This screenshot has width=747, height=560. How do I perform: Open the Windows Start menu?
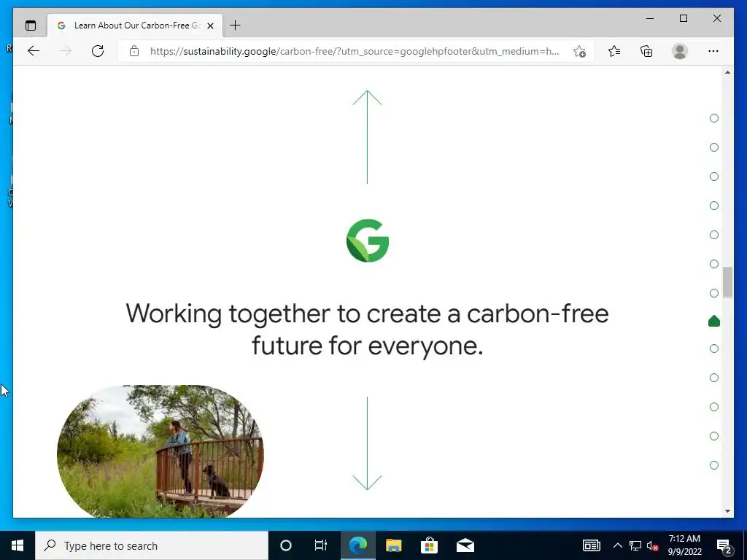click(x=18, y=545)
